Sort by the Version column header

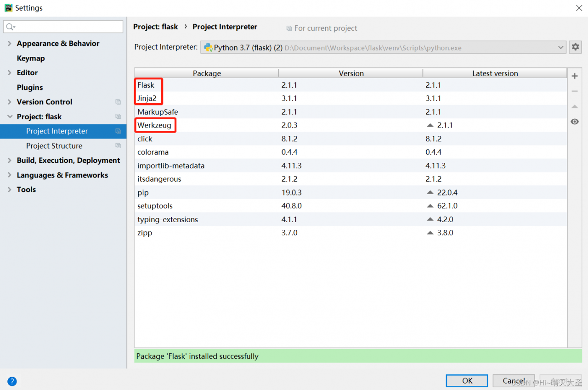click(x=351, y=73)
